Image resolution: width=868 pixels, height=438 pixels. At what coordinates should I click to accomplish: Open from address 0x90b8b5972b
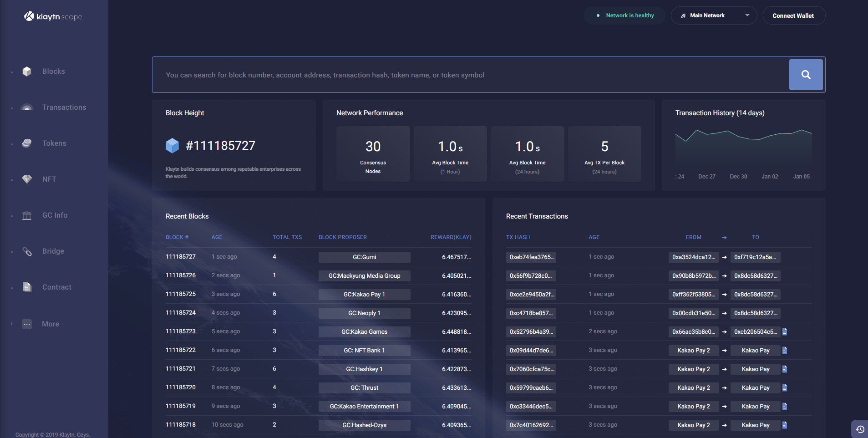pyautogui.click(x=694, y=276)
